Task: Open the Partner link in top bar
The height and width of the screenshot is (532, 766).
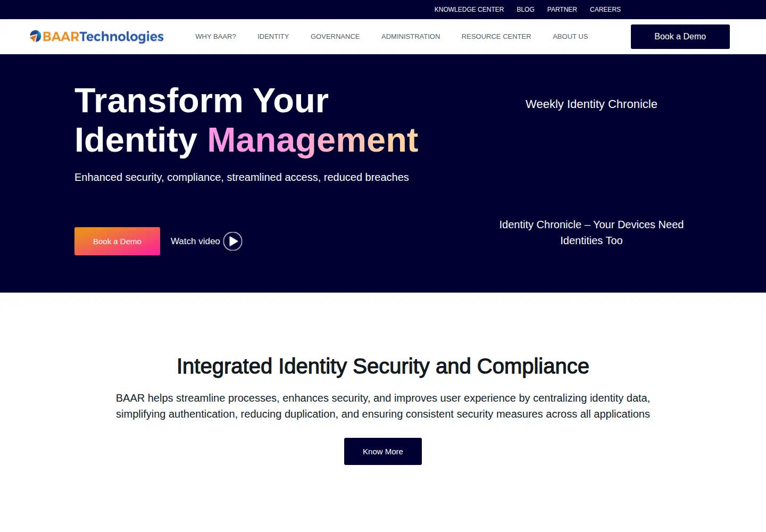Action: coord(562,10)
